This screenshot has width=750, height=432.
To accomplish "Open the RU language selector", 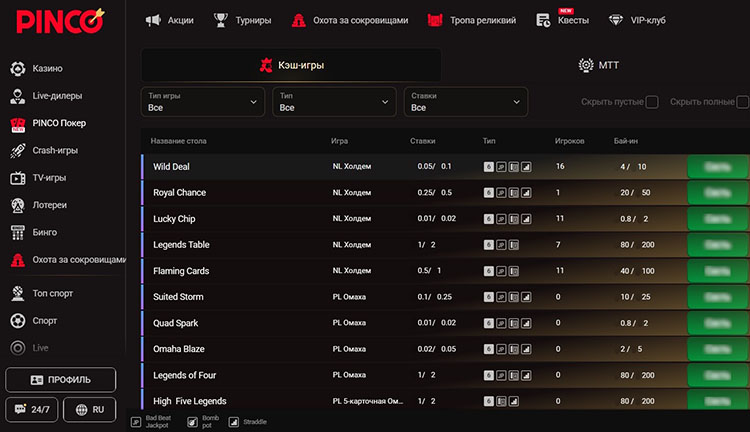I will [89, 410].
